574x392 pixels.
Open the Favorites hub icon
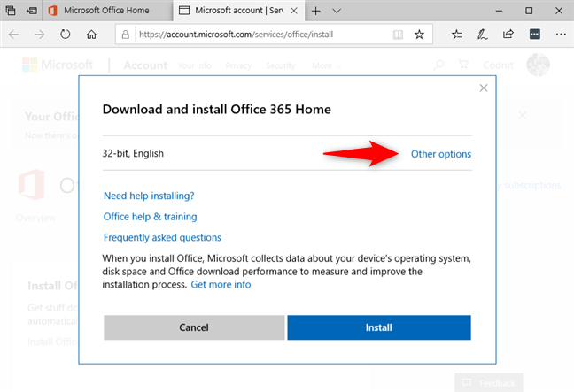click(457, 35)
